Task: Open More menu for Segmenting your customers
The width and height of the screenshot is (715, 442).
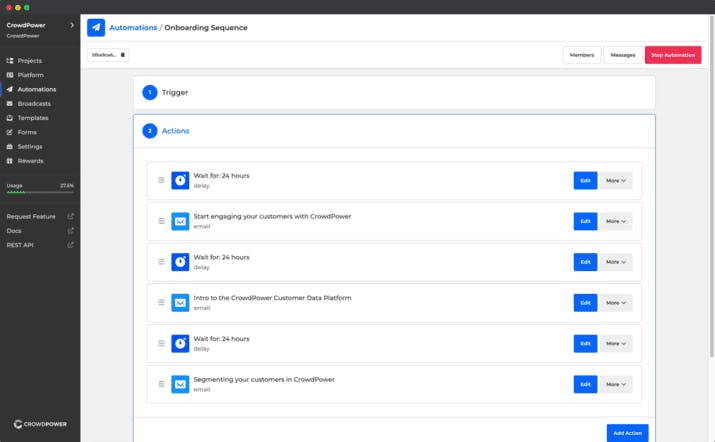Action: coord(616,384)
